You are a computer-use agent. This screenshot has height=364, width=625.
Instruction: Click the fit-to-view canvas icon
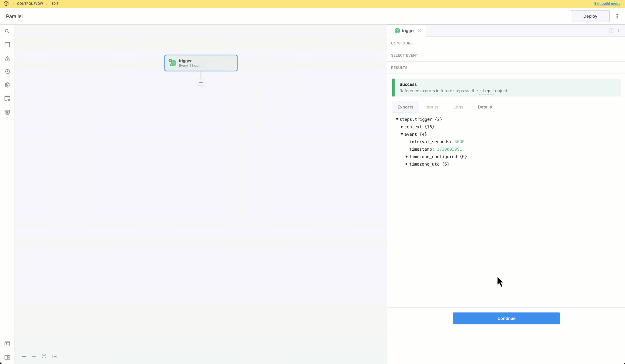[x=44, y=356]
